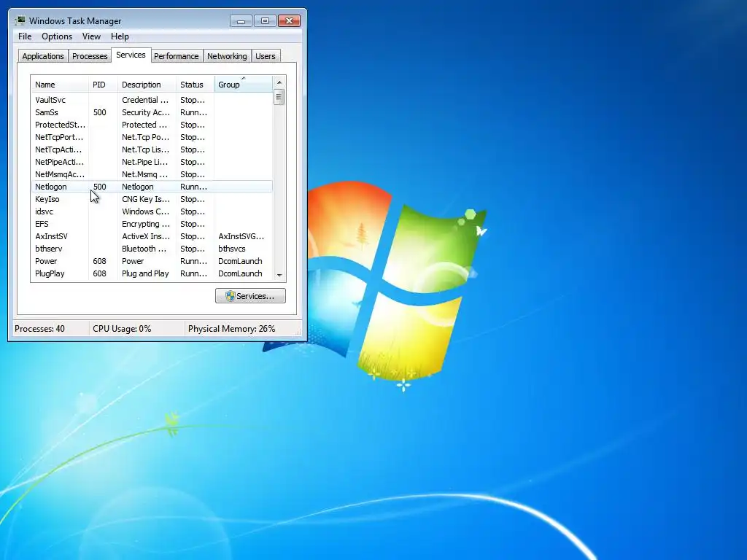Select the NetTcpActi... service row
The image size is (747, 560).
pos(152,149)
